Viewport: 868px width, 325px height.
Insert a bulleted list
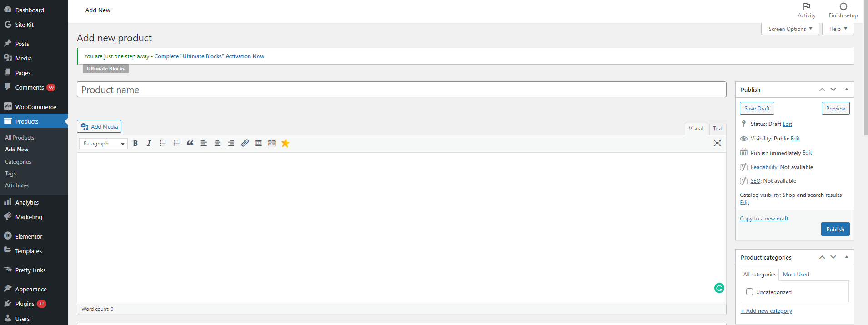point(162,143)
